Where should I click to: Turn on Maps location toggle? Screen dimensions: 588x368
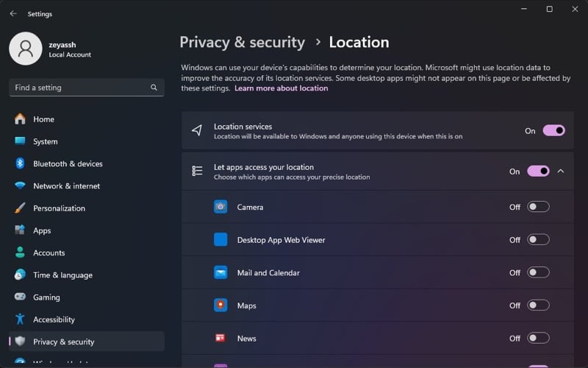click(x=538, y=305)
